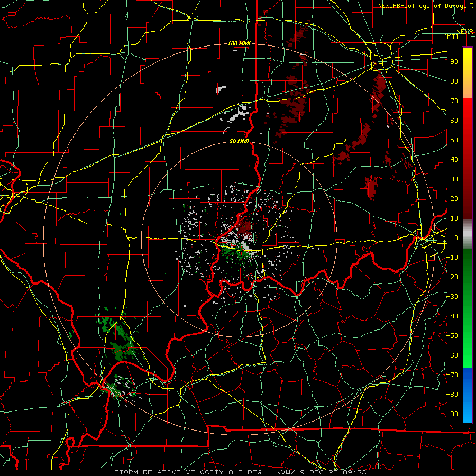476x476 pixels.
Task: Click the -50 value on the velocity scale
Action: 453,336
